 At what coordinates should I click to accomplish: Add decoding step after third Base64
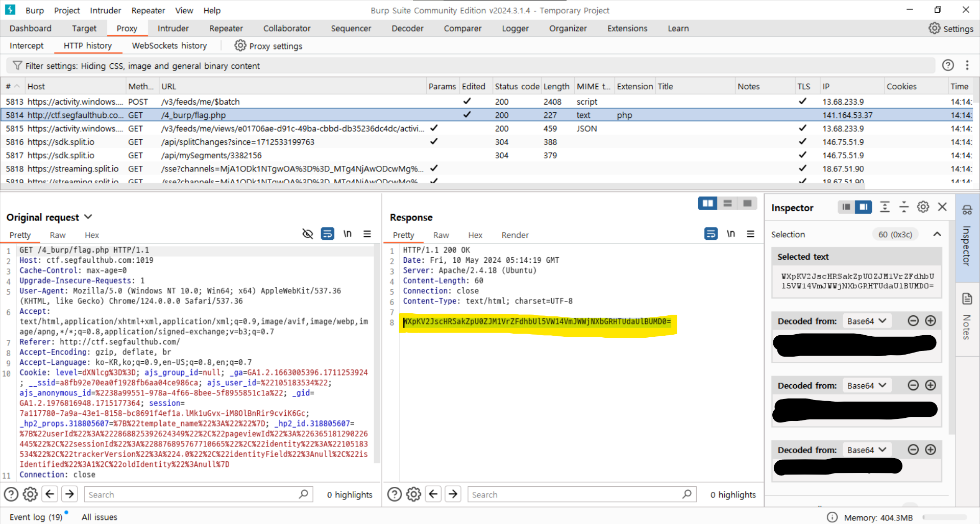click(930, 450)
